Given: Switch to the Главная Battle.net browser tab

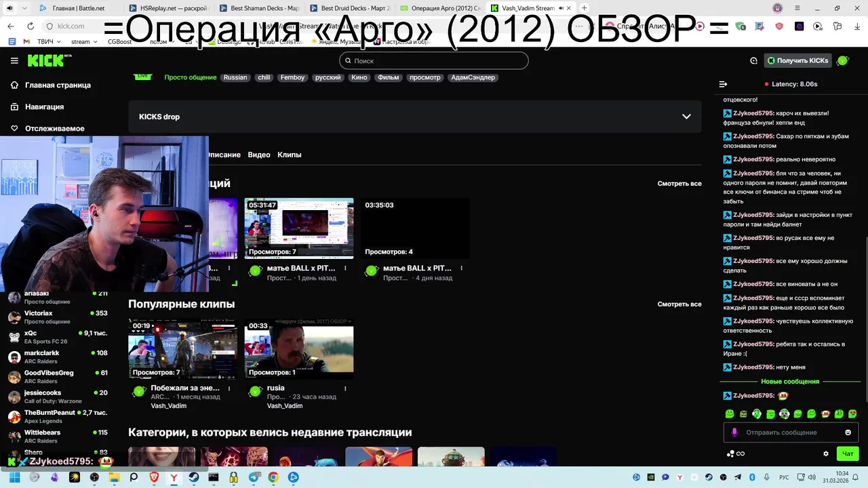Looking at the screenshot, I should (79, 8).
